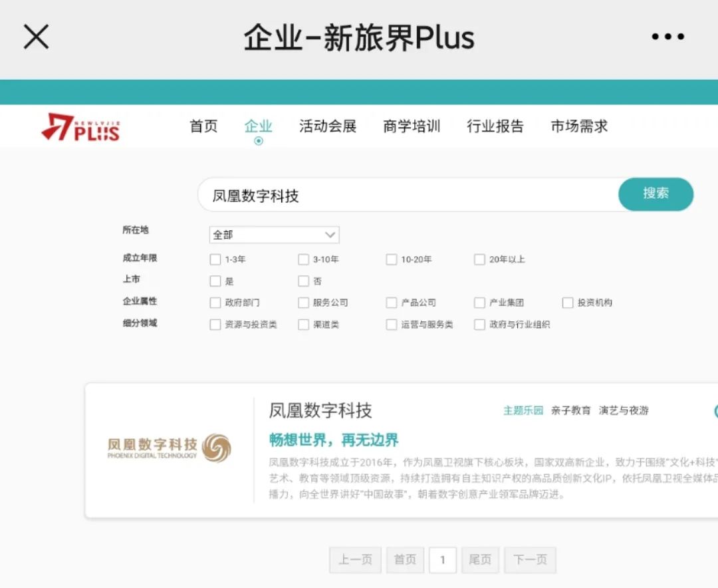Go to the 首页 navigation tab
This screenshot has width=718, height=588.
tap(203, 126)
